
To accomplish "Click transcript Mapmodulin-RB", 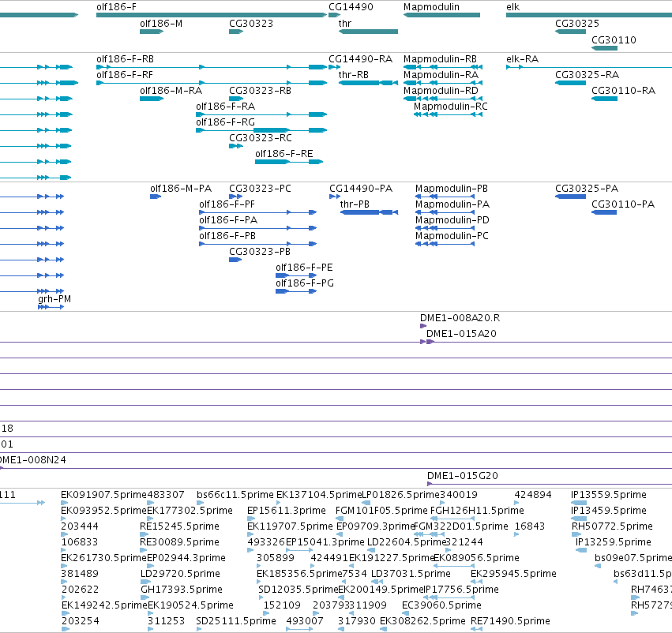I will click(x=443, y=67).
